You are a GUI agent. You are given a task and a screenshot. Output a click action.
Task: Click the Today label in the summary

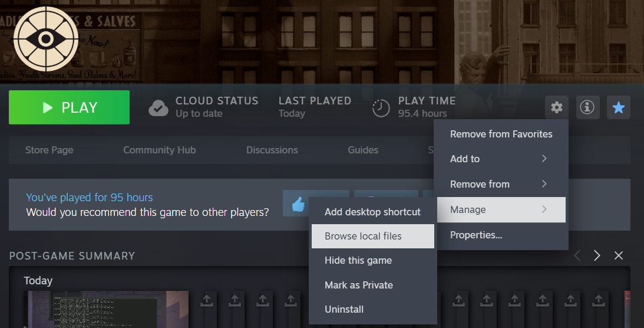[38, 281]
